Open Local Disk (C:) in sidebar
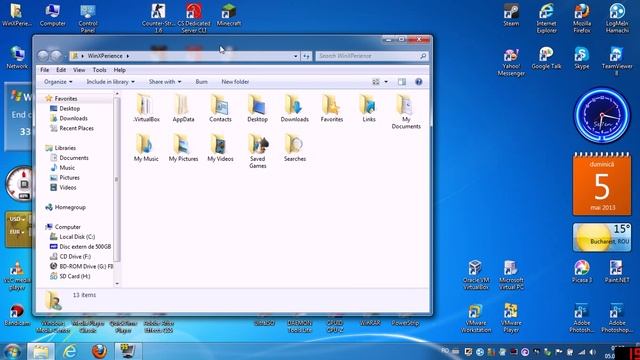 coord(77,236)
